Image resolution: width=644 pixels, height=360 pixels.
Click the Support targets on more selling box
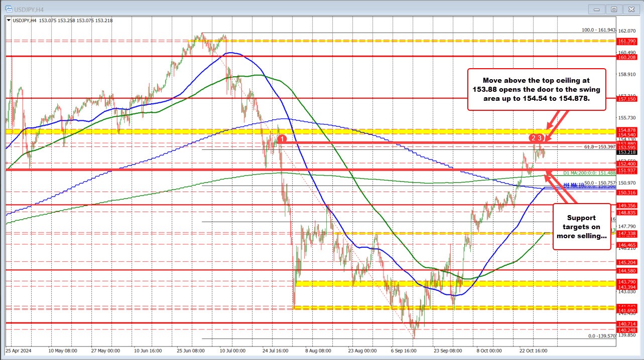581,227
